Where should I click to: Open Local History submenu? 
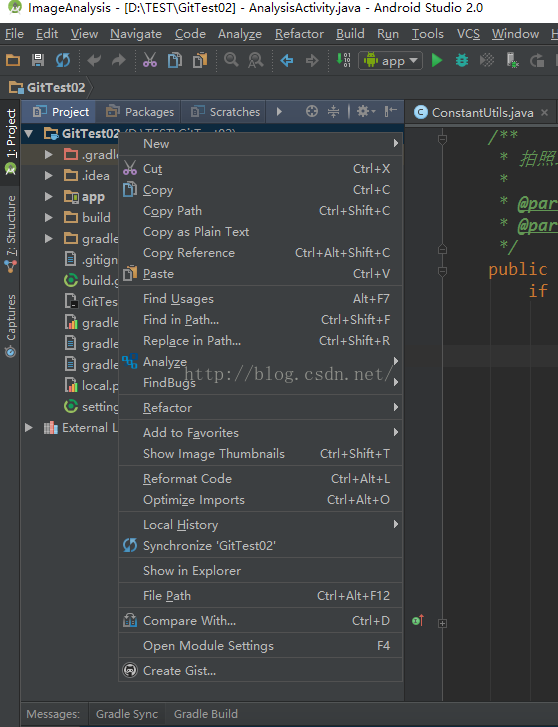[x=260, y=525]
